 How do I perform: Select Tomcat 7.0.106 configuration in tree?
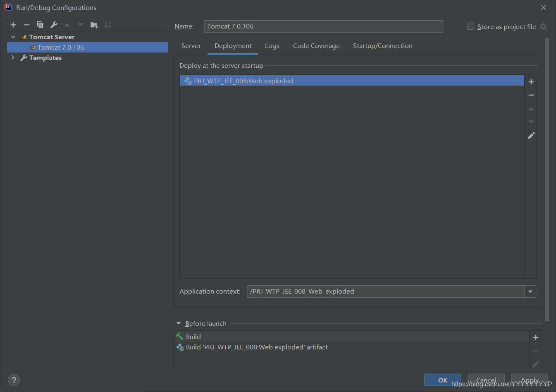coord(87,47)
